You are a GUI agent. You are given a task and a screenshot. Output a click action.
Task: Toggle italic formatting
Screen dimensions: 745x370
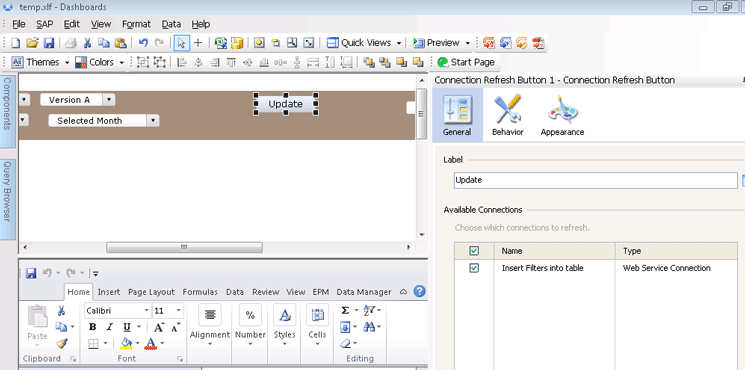109,327
